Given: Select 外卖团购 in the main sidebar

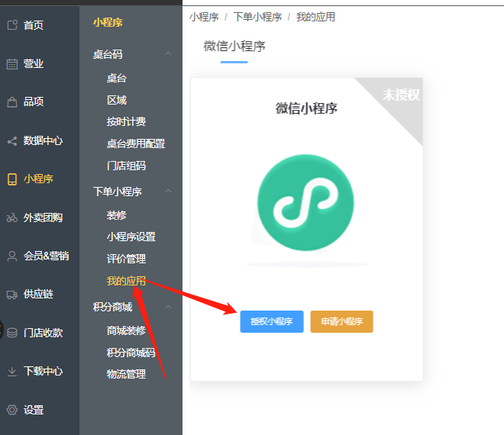Looking at the screenshot, I should (x=43, y=217).
